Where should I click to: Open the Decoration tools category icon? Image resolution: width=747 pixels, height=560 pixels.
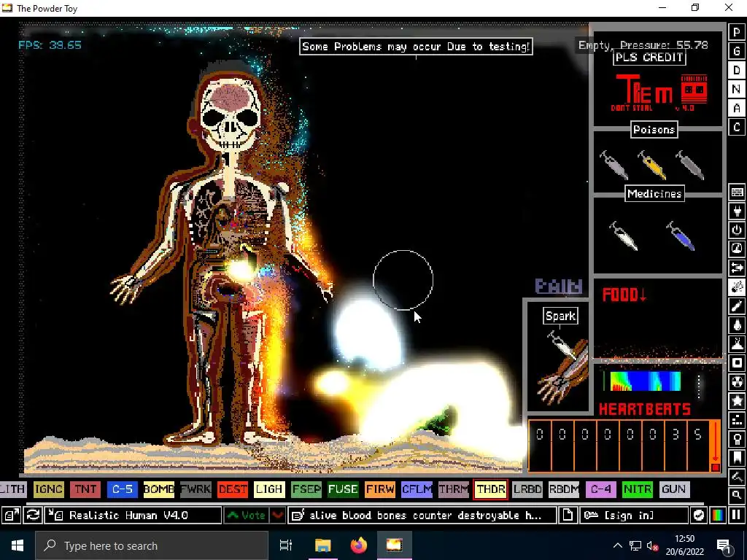pyautogui.click(x=737, y=477)
